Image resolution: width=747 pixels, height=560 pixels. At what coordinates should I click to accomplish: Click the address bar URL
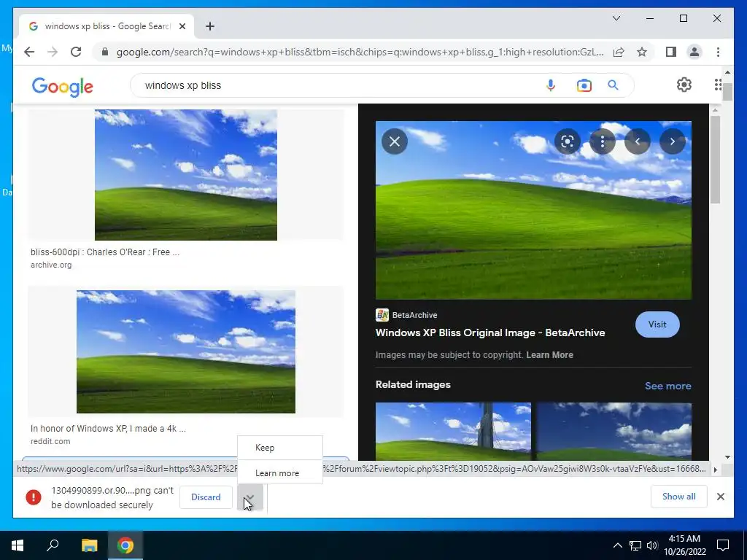coord(360,52)
